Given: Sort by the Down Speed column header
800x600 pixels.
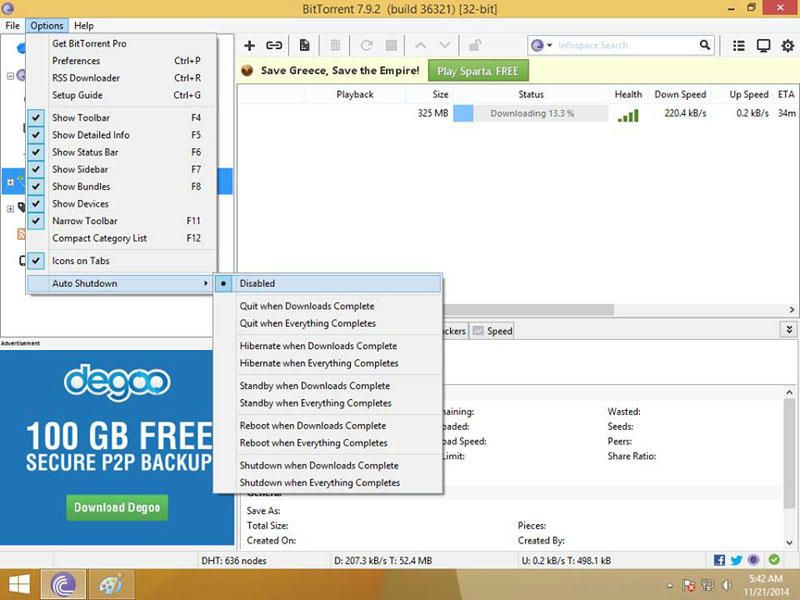Looking at the screenshot, I should pos(680,94).
